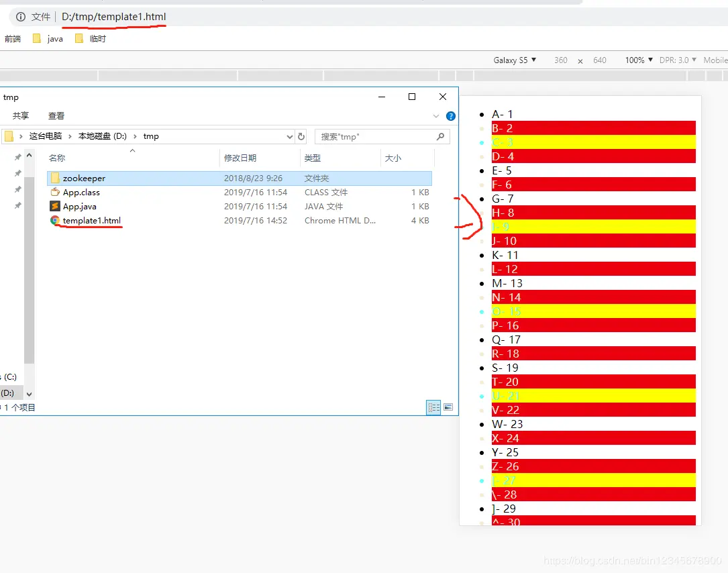Viewport: 728px width, 573px height.
Task: Click the third quick-access pin icon
Action: [x=17, y=189]
